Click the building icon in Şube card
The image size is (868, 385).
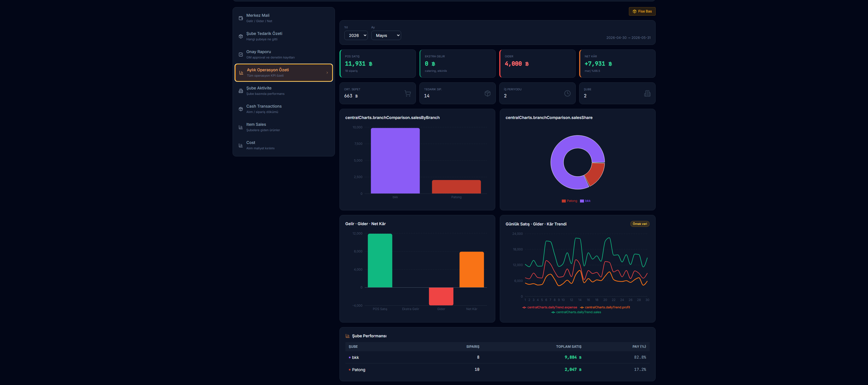click(647, 93)
